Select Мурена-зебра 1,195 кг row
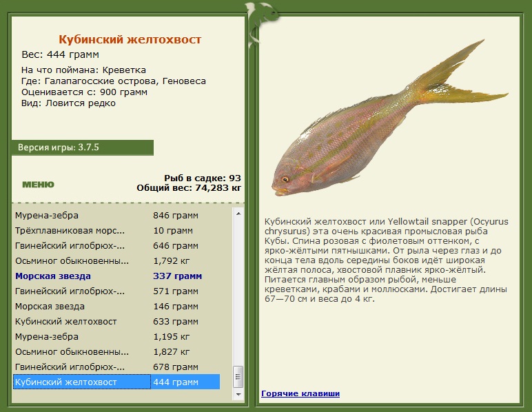 click(116, 337)
